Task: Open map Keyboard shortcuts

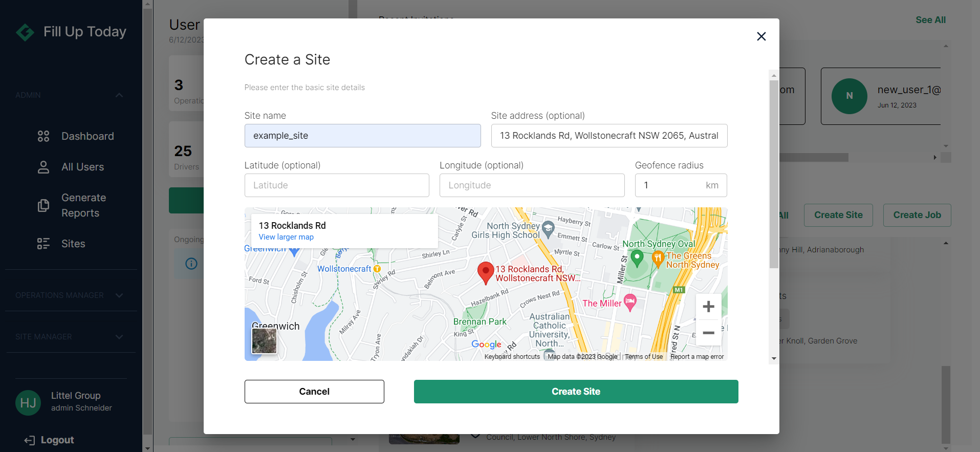Action: pos(512,357)
